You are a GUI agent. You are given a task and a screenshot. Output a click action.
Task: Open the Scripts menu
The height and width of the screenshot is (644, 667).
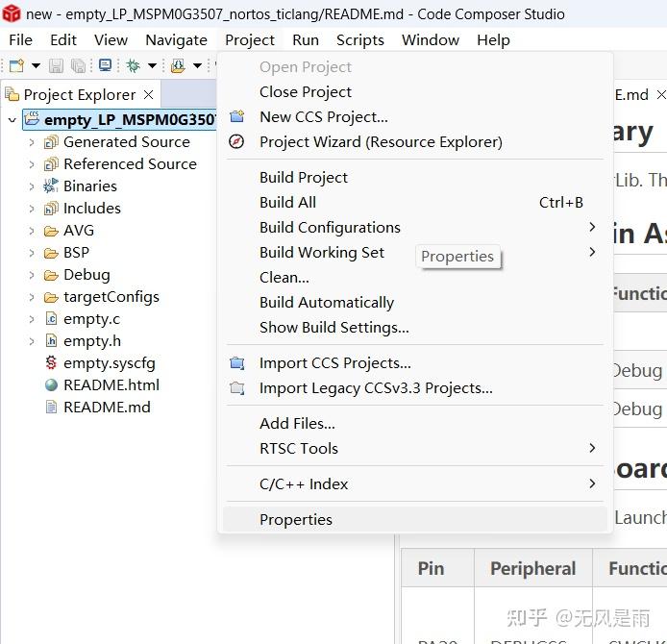pos(359,40)
